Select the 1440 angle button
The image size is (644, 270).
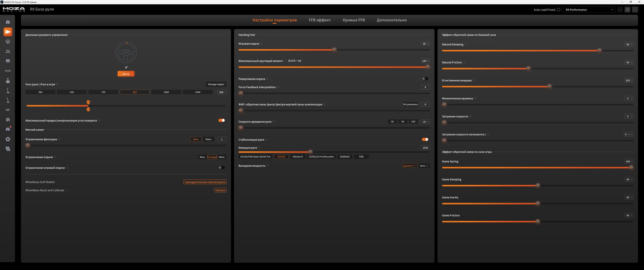point(198,92)
